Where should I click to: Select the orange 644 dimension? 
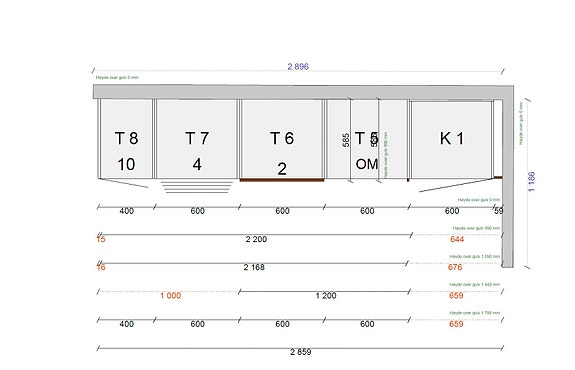pos(457,239)
